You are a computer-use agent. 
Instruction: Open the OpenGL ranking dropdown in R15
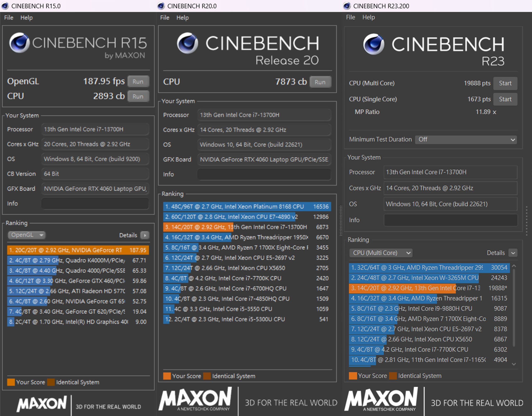pyautogui.click(x=27, y=235)
